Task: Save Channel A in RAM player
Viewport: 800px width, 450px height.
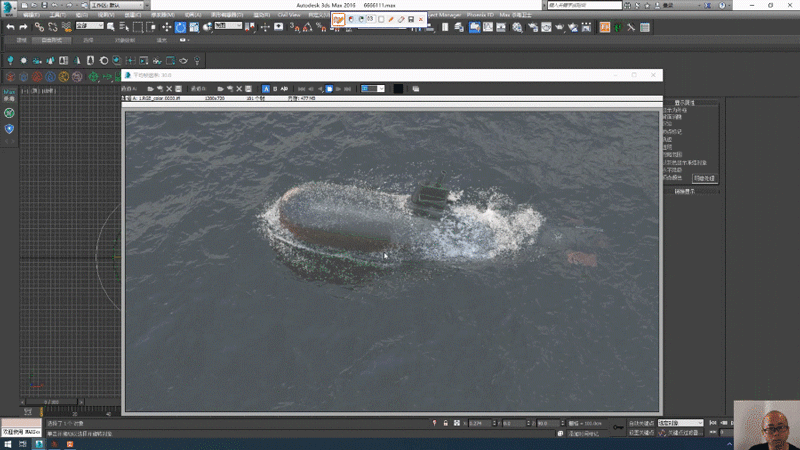Action: (x=179, y=89)
